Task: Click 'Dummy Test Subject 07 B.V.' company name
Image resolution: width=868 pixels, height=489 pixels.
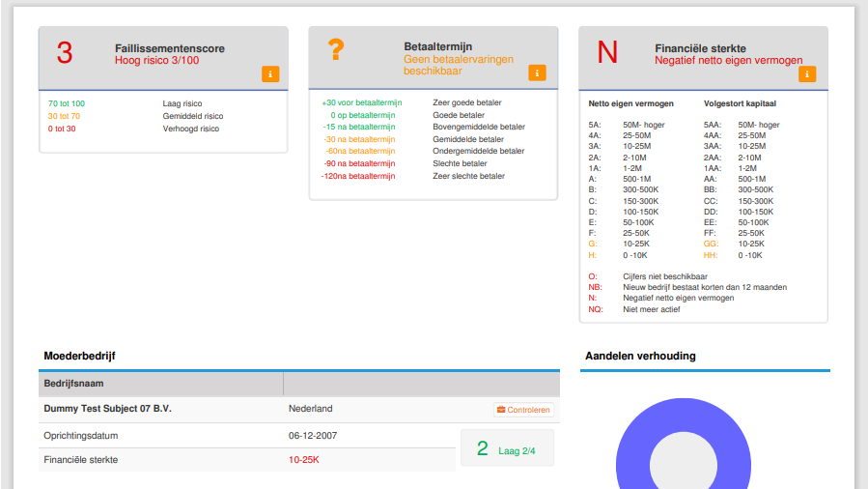Action: coord(107,409)
